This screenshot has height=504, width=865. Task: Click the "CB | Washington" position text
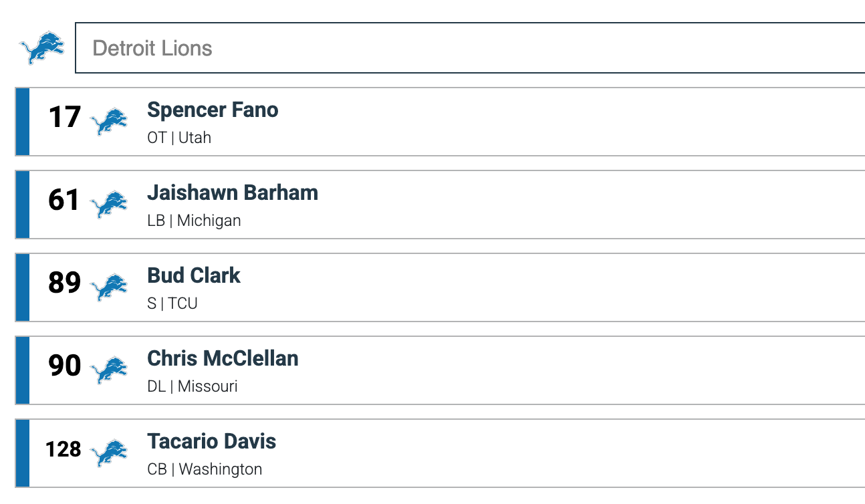[205, 469]
